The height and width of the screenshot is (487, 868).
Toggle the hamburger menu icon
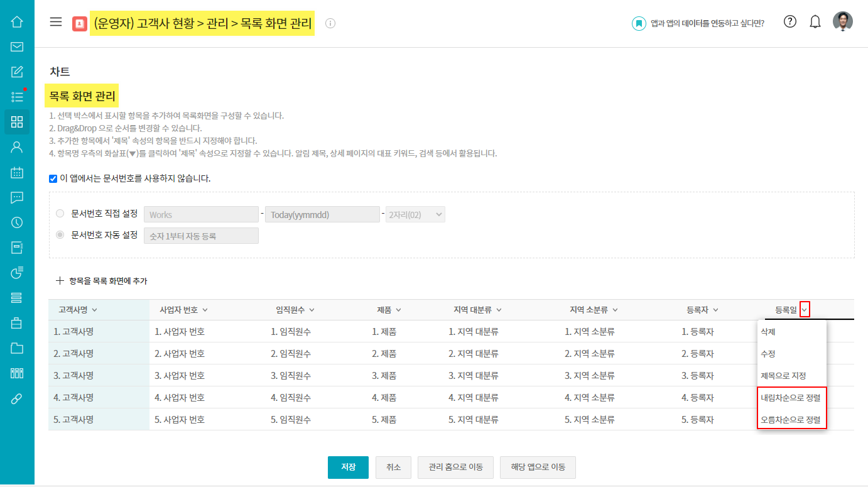point(56,22)
